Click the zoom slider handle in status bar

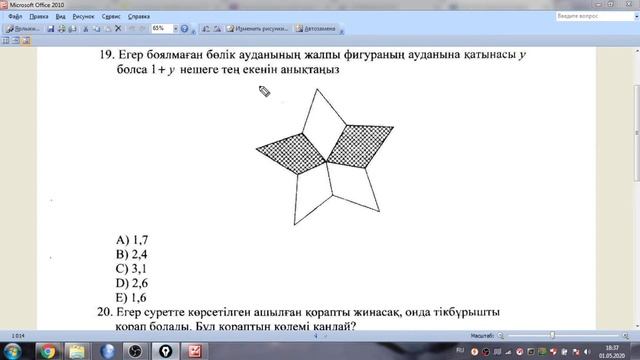point(552,336)
